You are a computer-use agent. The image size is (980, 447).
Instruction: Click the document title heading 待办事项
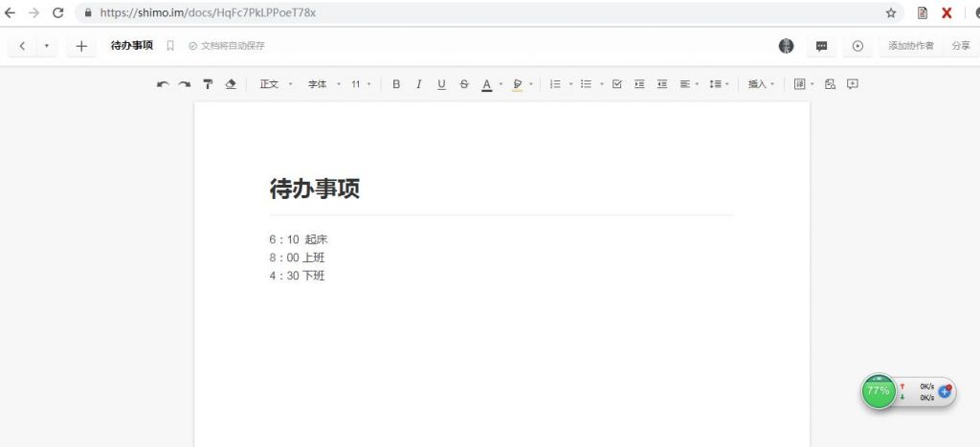pos(315,190)
